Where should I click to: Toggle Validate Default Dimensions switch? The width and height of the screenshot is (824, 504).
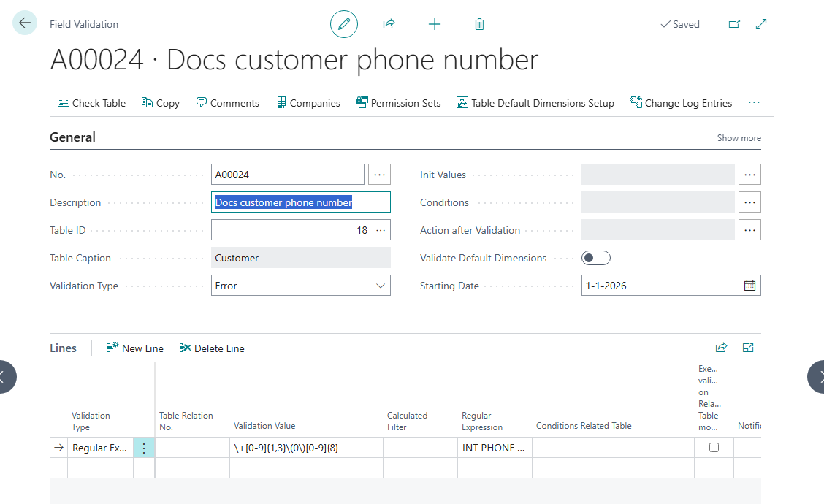point(596,258)
